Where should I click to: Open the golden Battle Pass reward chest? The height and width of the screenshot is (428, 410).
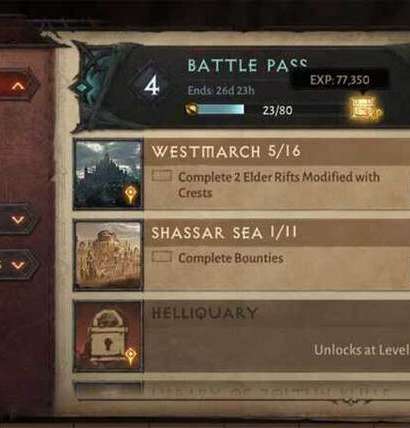tap(366, 109)
